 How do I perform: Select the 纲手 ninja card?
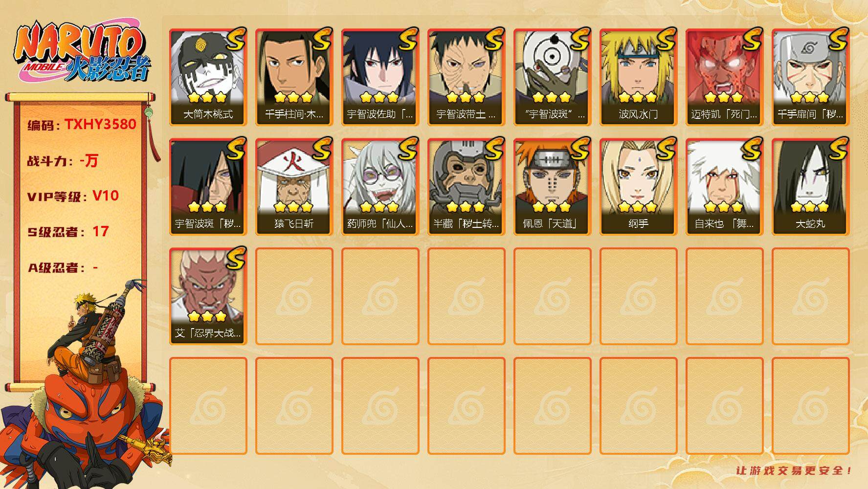coord(638,187)
